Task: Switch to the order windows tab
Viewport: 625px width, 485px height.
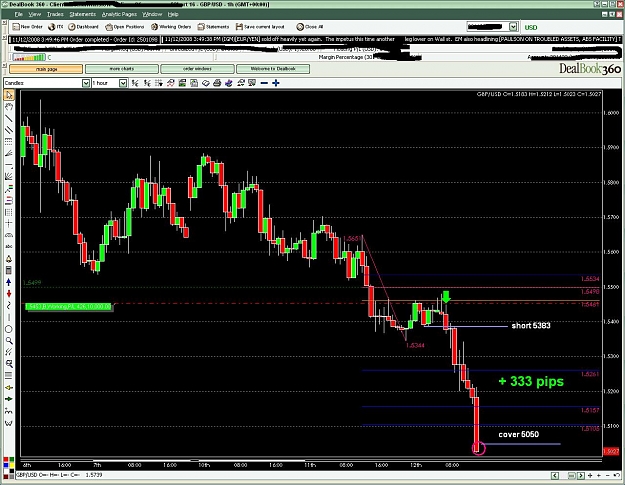Action: (197, 69)
